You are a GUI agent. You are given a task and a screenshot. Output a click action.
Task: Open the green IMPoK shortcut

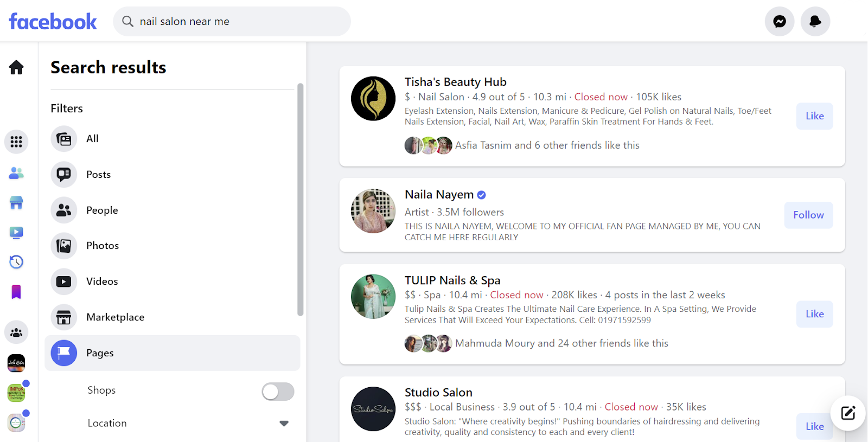point(16,393)
